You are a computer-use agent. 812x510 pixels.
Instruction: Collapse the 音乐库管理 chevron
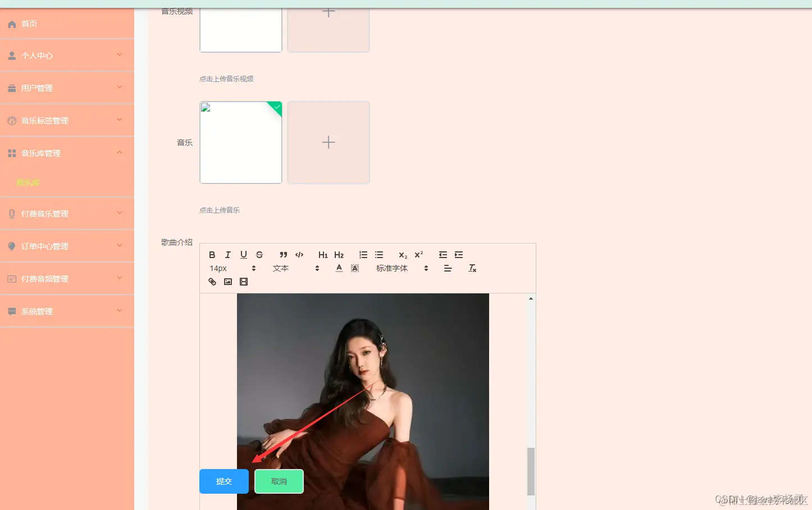[x=119, y=152]
